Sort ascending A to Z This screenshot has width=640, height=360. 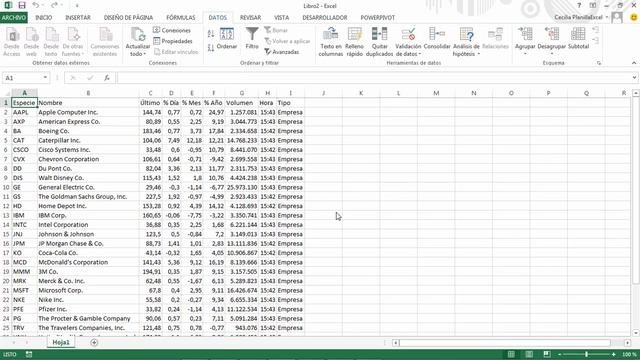pos(211,34)
